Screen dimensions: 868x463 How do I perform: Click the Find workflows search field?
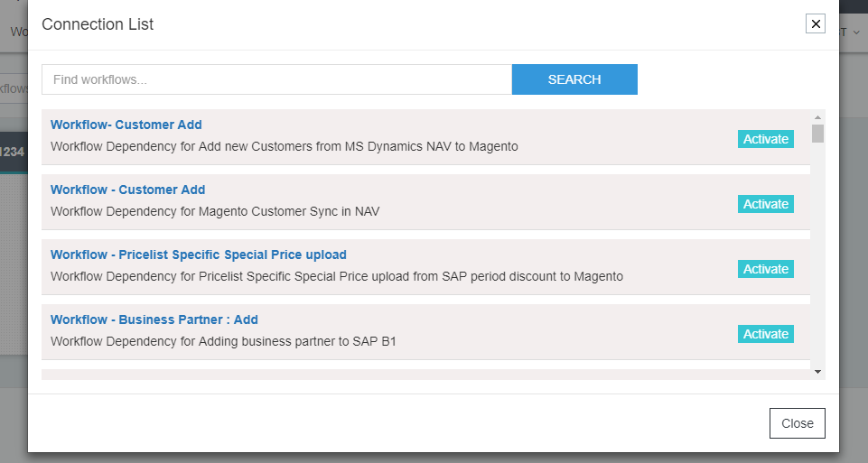coord(276,79)
